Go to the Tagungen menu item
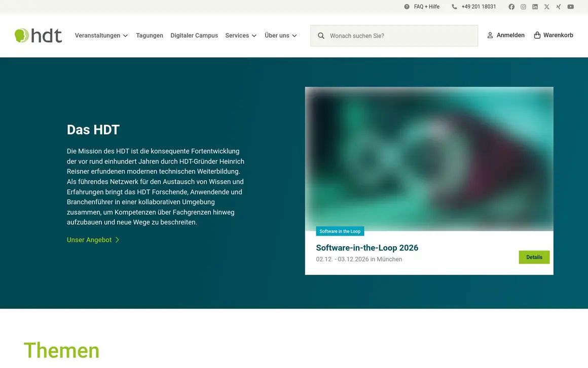The height and width of the screenshot is (368, 588). click(149, 36)
